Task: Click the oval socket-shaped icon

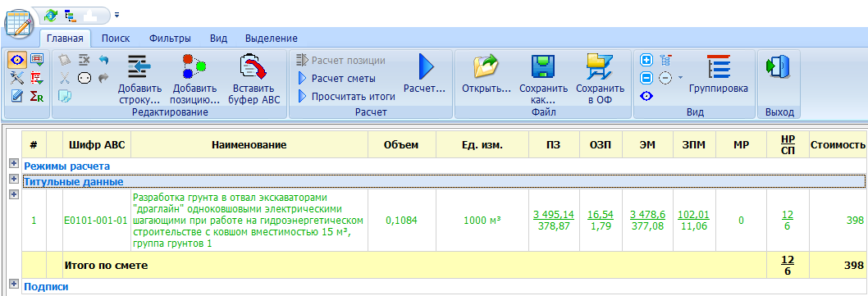Action: (84, 78)
